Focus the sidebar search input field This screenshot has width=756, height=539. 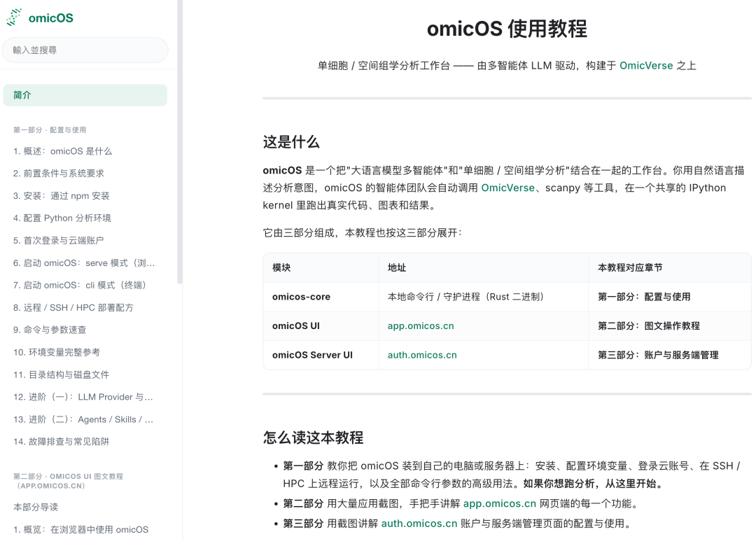click(85, 50)
